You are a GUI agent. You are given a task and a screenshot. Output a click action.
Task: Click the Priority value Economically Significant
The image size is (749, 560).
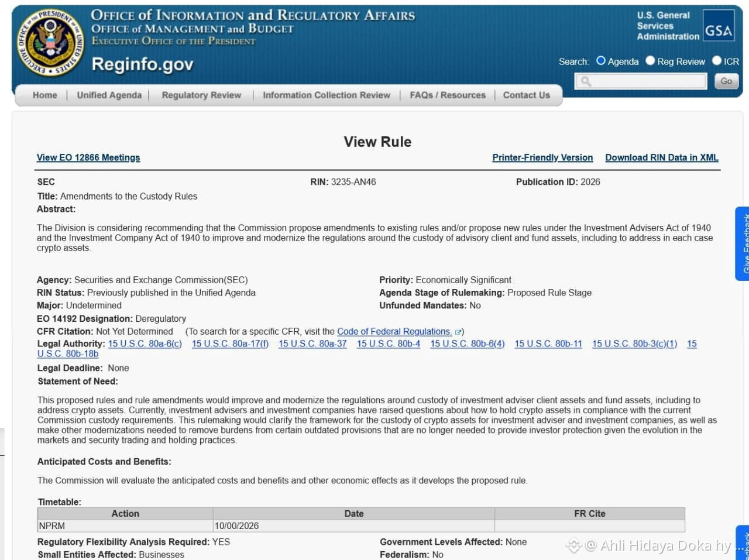click(463, 280)
